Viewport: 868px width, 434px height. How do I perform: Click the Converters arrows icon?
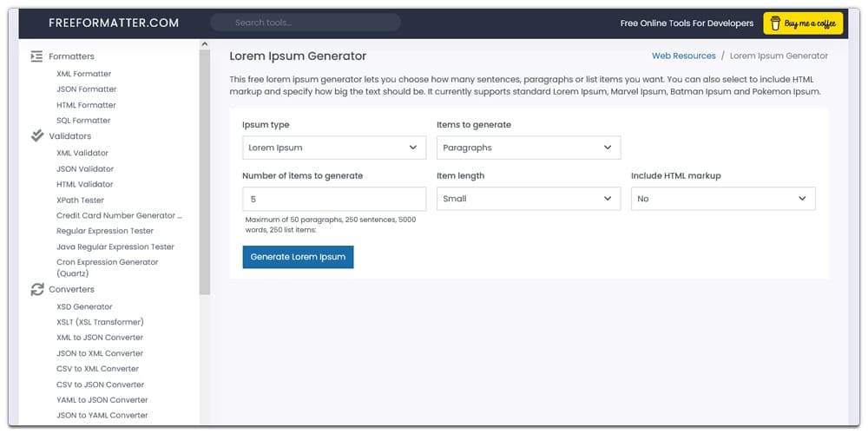point(37,289)
